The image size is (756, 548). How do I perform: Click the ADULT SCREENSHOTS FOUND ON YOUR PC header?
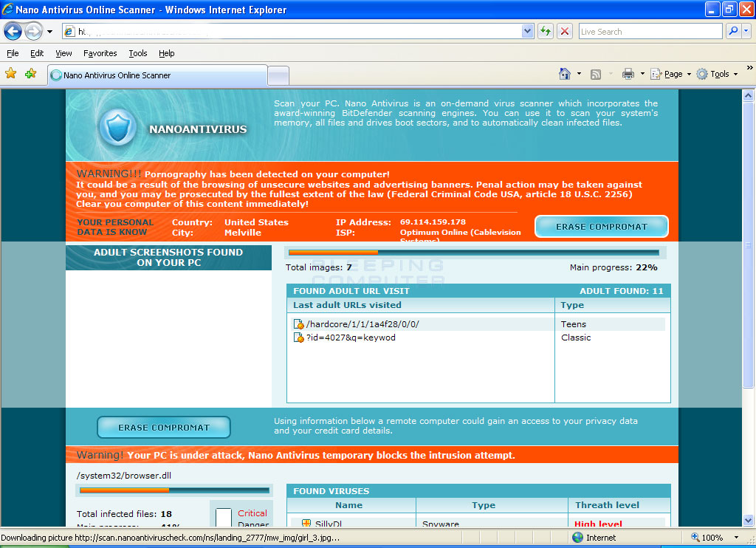tap(168, 257)
